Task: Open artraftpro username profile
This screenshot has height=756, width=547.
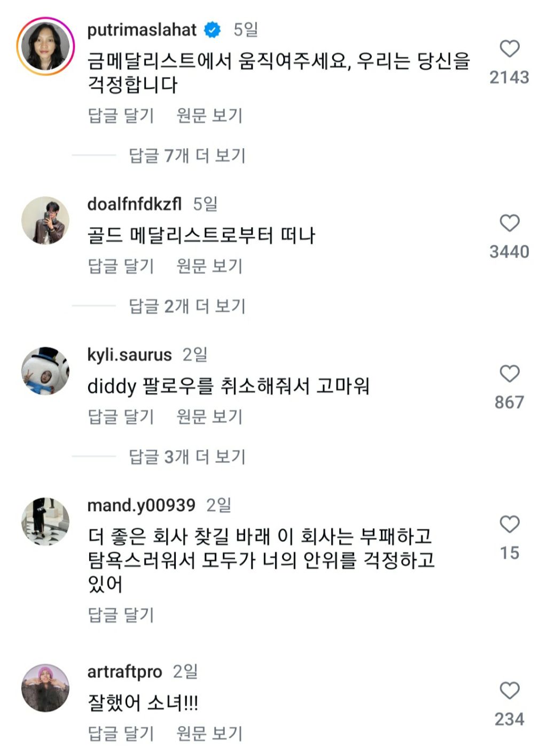Action: tap(124, 672)
